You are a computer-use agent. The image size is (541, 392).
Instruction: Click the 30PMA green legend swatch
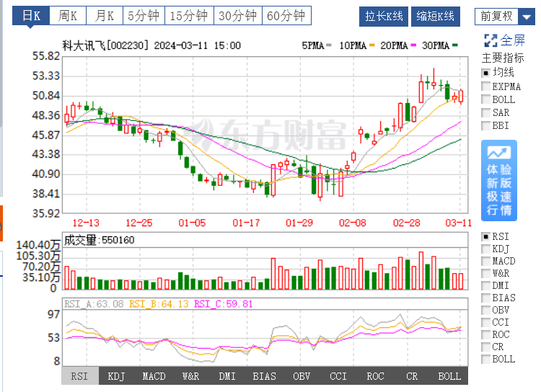tap(455, 45)
